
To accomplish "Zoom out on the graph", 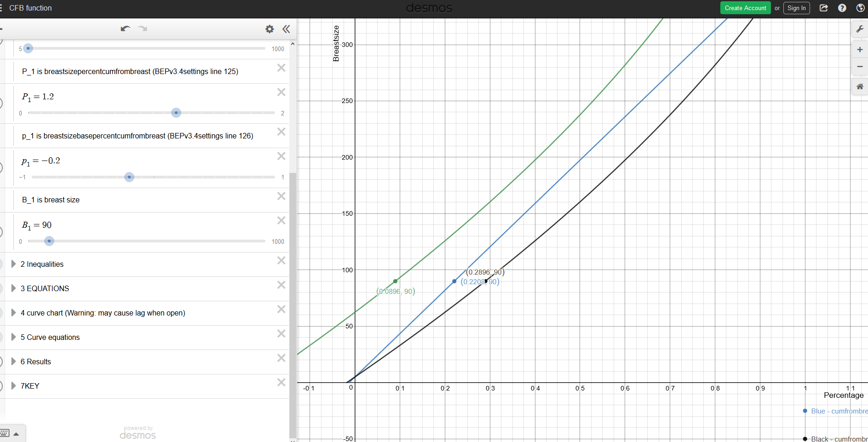I will coord(859,67).
